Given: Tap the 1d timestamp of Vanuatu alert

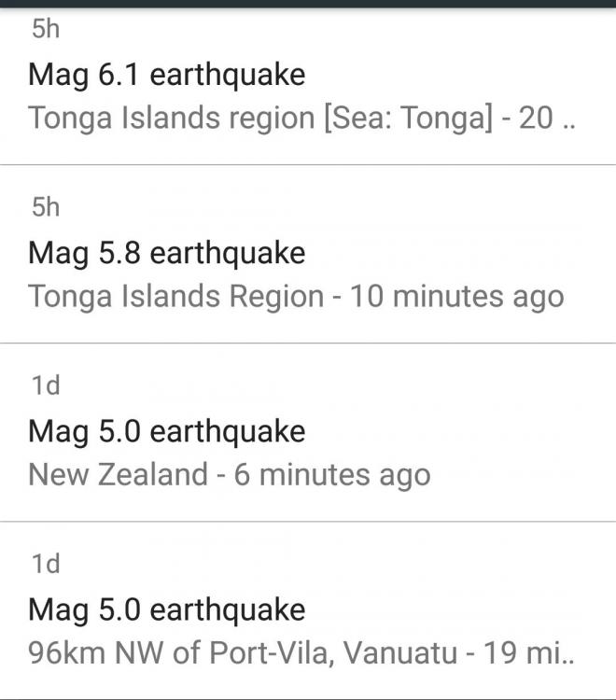Looking at the screenshot, I should (45, 564).
